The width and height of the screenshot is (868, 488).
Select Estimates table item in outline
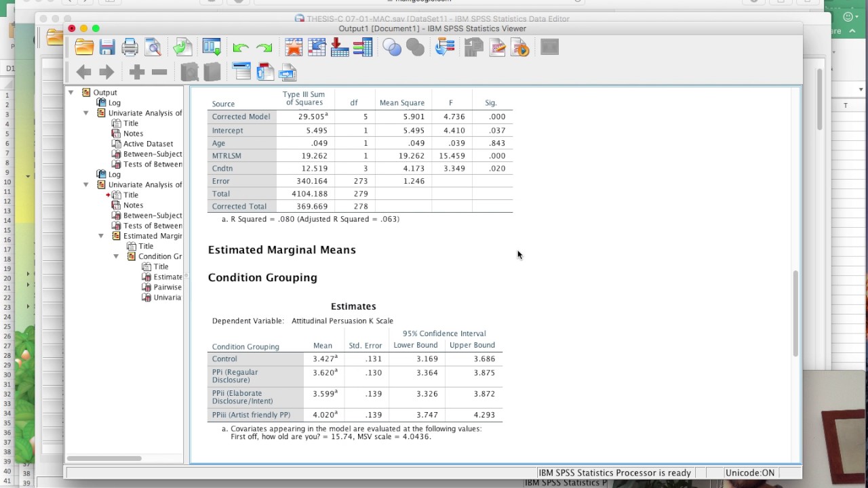click(x=167, y=277)
